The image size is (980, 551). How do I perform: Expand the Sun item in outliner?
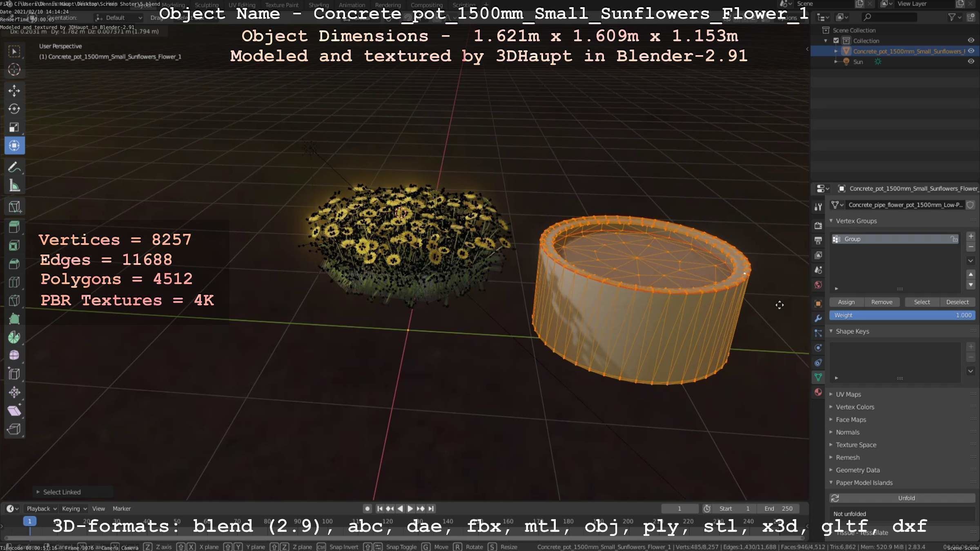(x=836, y=62)
